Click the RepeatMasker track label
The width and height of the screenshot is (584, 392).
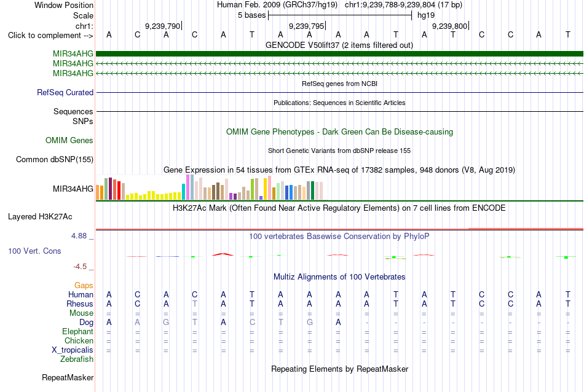68,377
